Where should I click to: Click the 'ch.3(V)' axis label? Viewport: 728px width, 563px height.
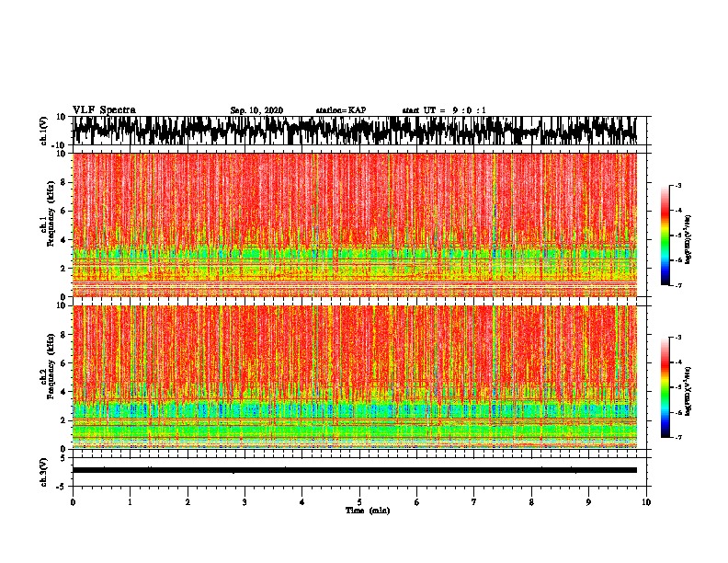(44, 472)
